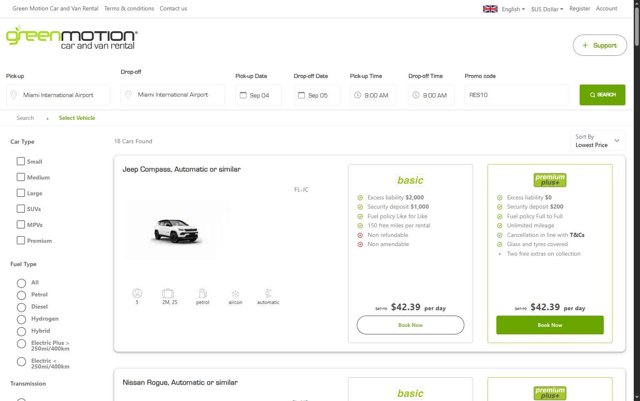640x401 pixels.
Task: Click the Jeep Compass petrol fuel icon
Action: (203, 293)
